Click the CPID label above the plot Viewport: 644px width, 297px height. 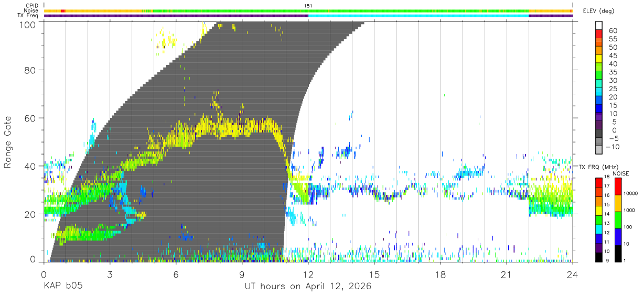(x=31, y=6)
